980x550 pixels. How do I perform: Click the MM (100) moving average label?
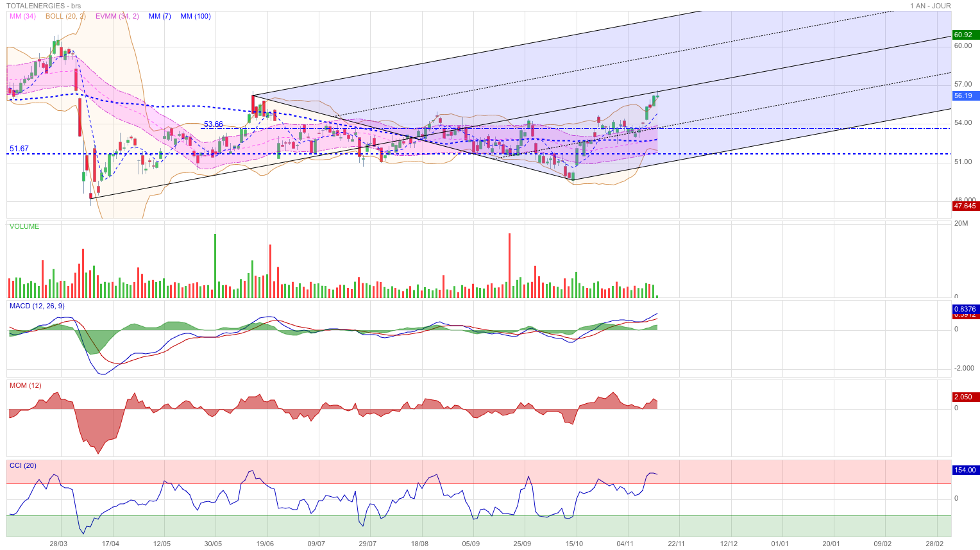(196, 16)
